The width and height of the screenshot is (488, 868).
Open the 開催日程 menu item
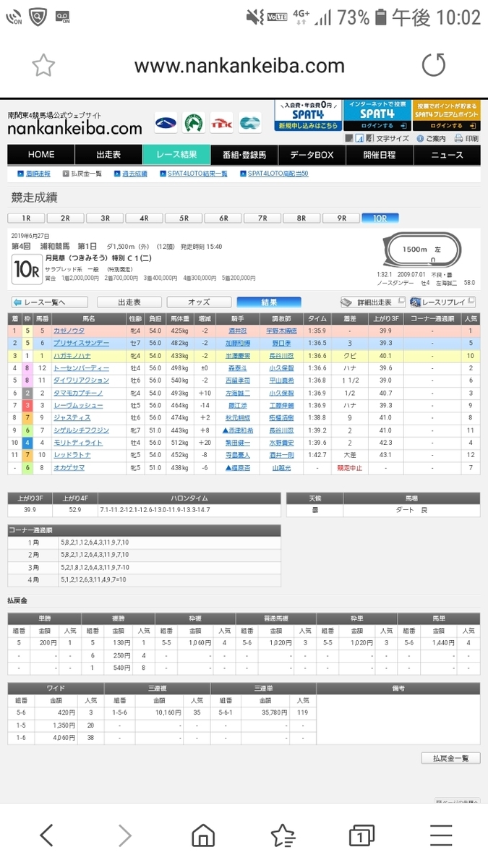pos(379,155)
